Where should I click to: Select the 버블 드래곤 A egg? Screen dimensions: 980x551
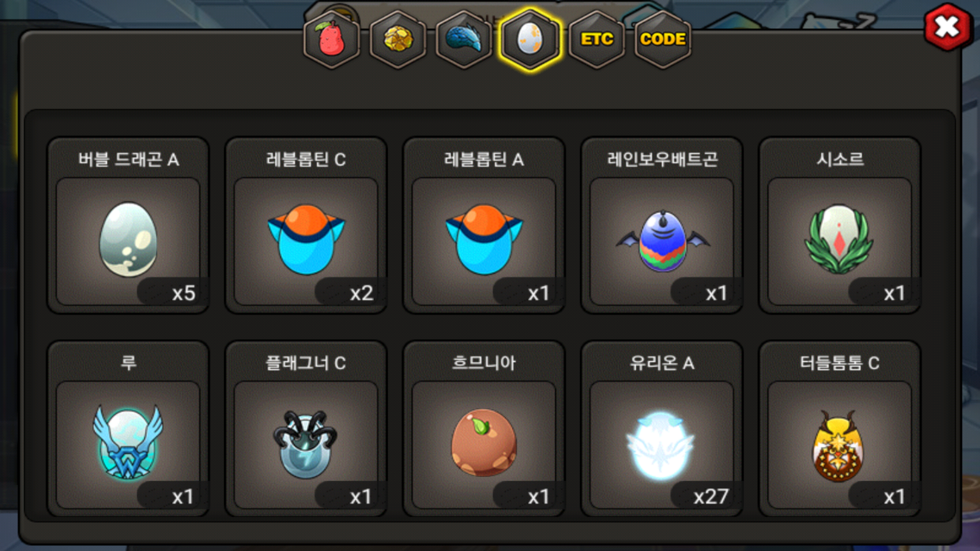tap(128, 225)
